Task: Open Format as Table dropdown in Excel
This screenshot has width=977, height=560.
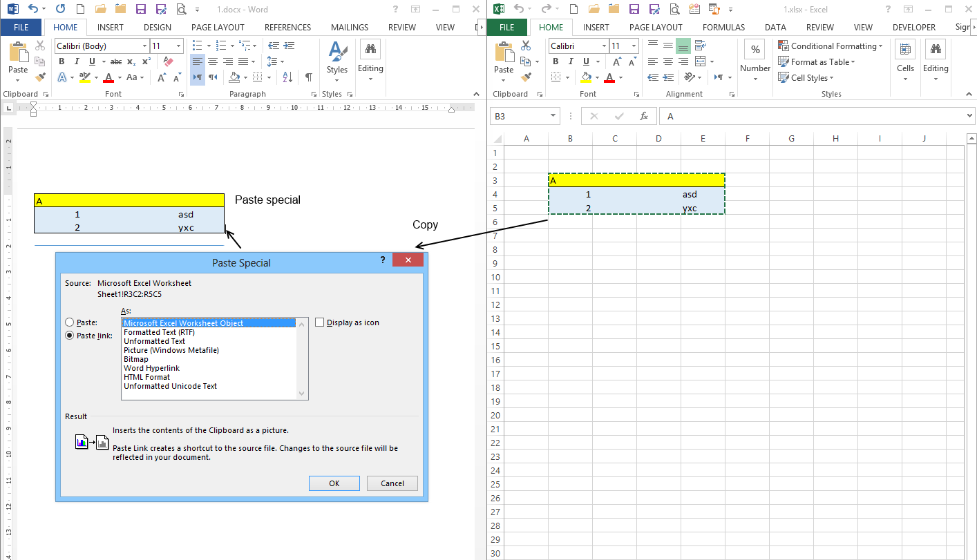Action: point(817,61)
